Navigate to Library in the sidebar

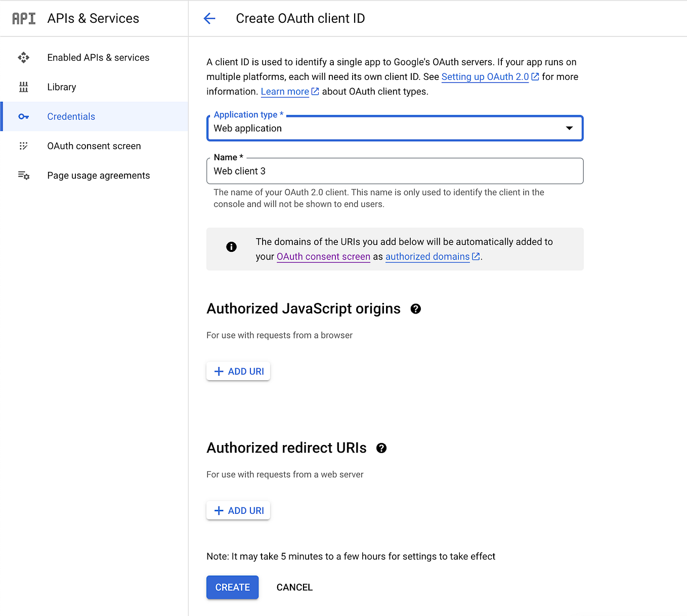[61, 86]
